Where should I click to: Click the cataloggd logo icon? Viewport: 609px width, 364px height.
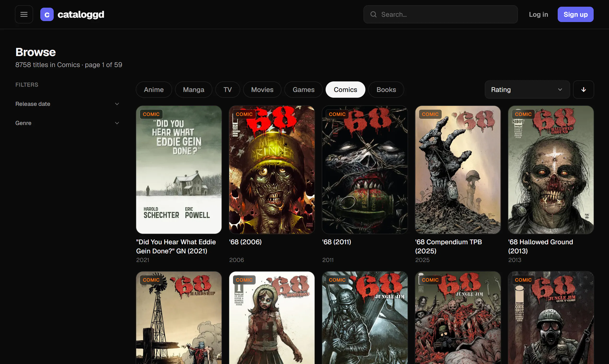(x=47, y=14)
